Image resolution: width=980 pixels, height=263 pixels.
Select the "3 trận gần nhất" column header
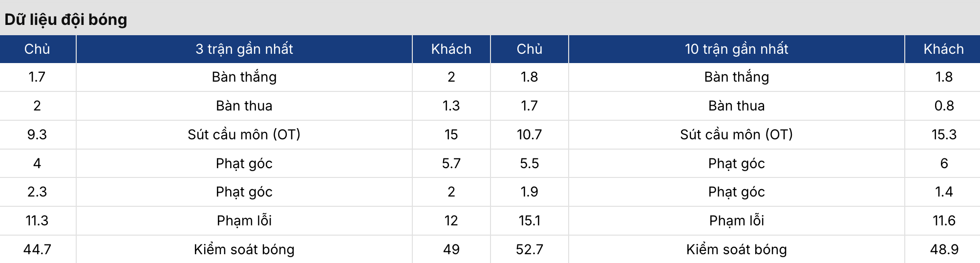(x=244, y=49)
